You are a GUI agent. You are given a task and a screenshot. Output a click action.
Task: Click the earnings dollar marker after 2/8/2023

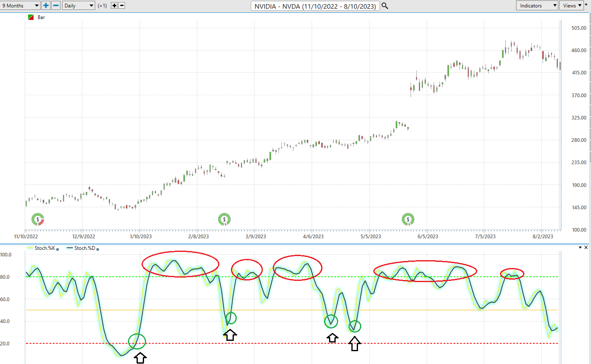click(x=224, y=220)
